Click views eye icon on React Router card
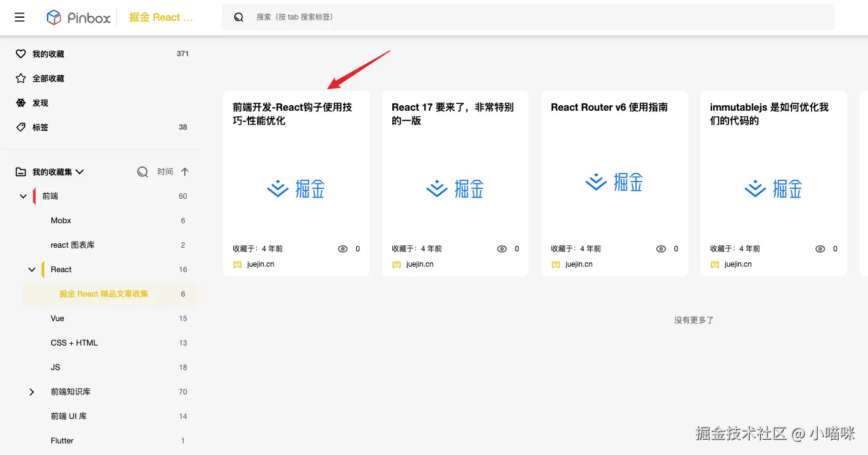The height and width of the screenshot is (455, 868). coord(661,249)
